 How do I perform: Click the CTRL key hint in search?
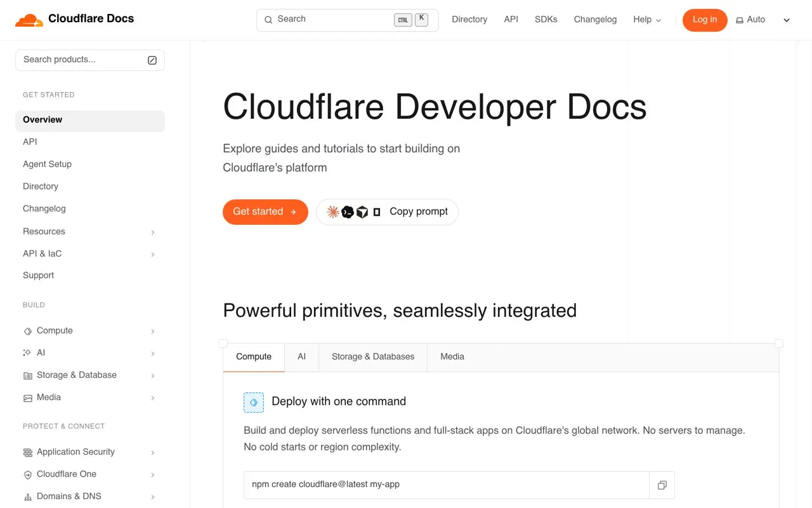click(403, 20)
